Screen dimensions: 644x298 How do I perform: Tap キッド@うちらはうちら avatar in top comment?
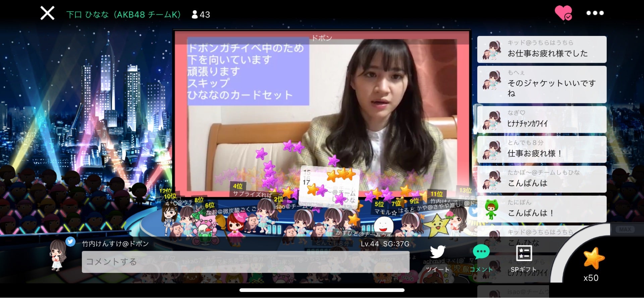[492, 50]
